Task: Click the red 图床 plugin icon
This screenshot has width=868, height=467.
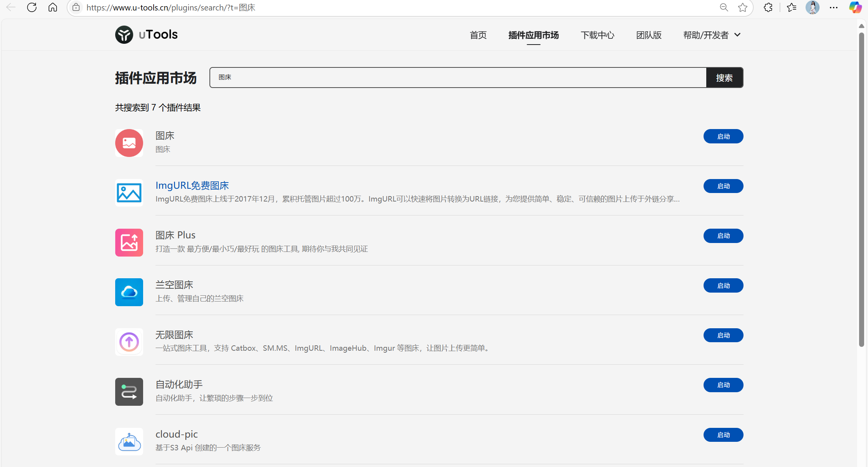Action: [x=129, y=143]
